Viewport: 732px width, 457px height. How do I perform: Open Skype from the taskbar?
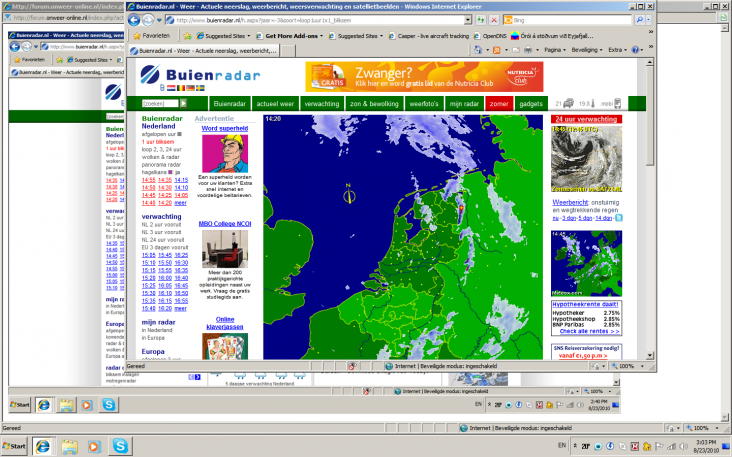point(121,444)
